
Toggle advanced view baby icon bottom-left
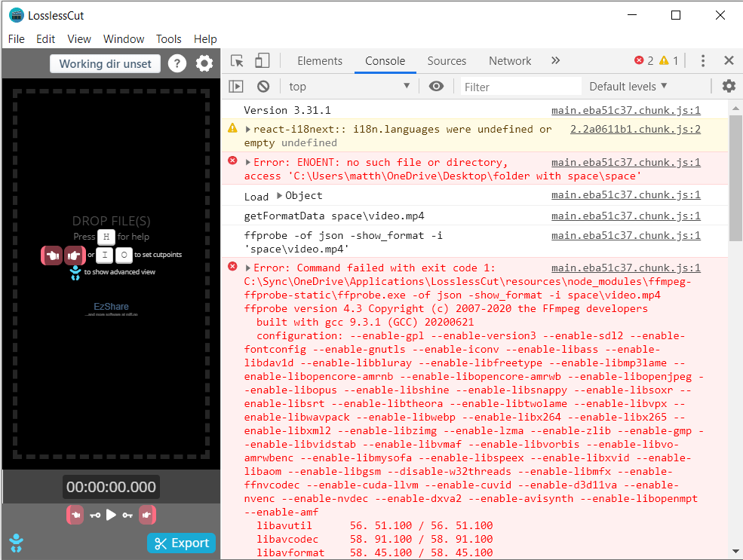tap(16, 543)
